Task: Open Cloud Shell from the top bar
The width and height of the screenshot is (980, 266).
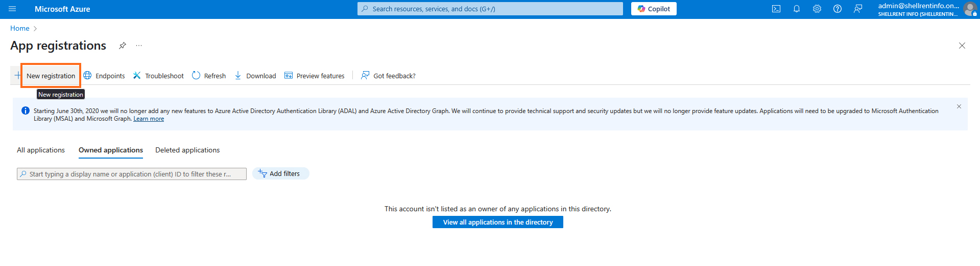Action: (776, 9)
